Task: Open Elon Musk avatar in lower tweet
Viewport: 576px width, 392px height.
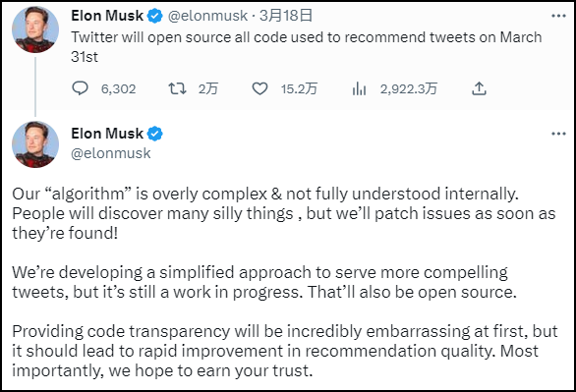Action: click(x=35, y=144)
